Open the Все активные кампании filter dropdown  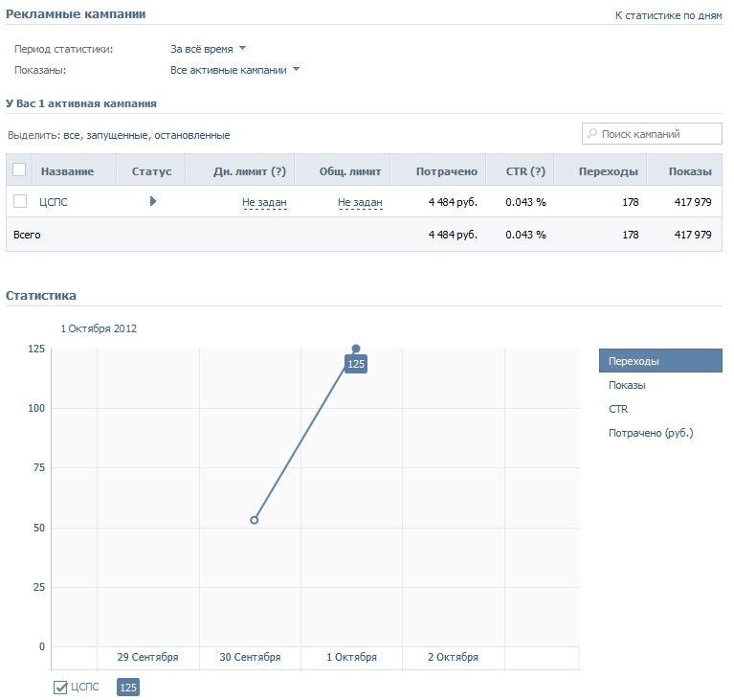[x=235, y=70]
